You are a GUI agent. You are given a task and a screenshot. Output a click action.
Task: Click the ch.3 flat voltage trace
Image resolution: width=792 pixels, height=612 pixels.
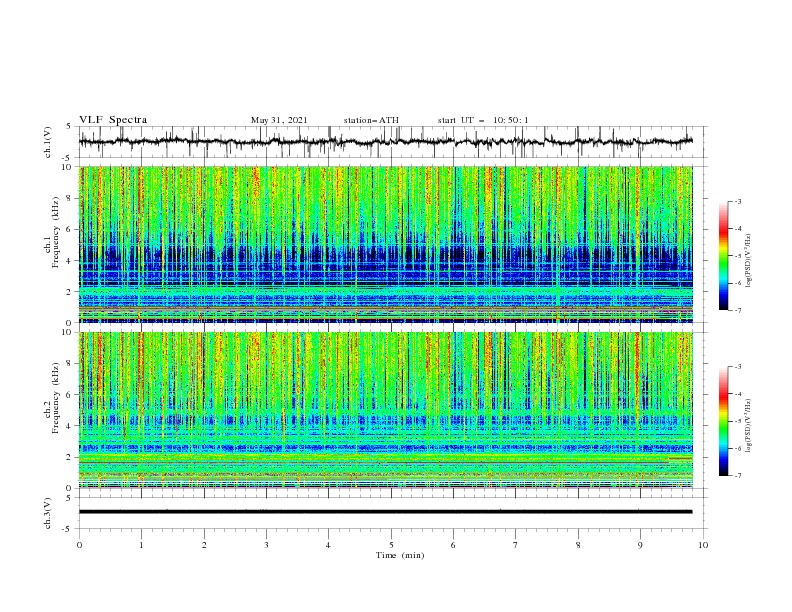(x=386, y=512)
